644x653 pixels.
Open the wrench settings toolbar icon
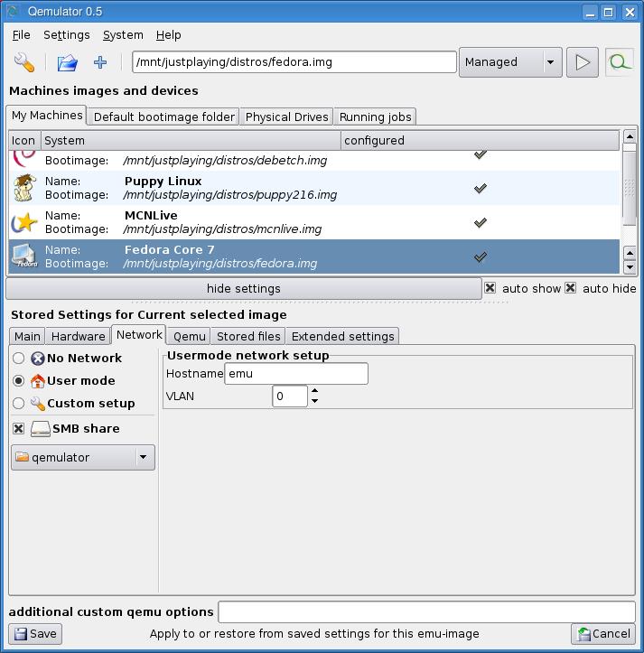pos(24,62)
